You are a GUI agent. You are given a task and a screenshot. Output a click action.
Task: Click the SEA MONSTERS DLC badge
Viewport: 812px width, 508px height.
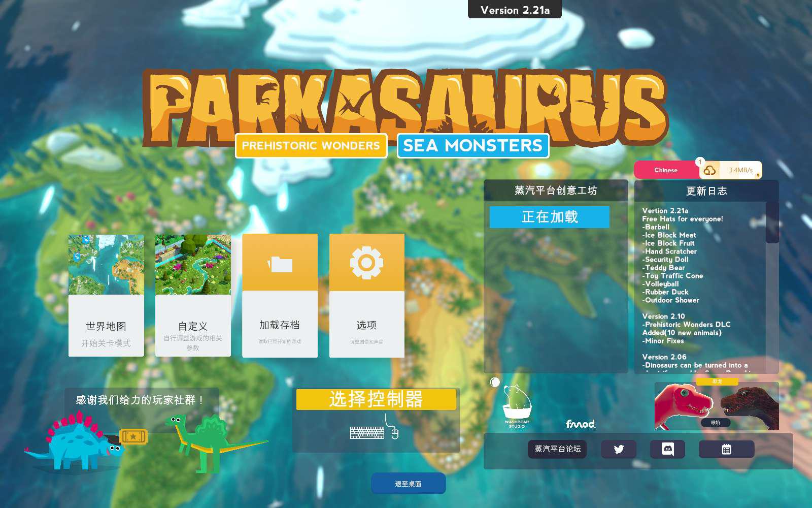473,146
